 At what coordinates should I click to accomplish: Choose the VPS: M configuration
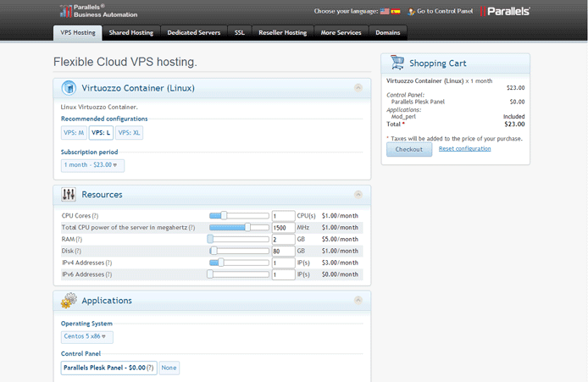pos(74,133)
